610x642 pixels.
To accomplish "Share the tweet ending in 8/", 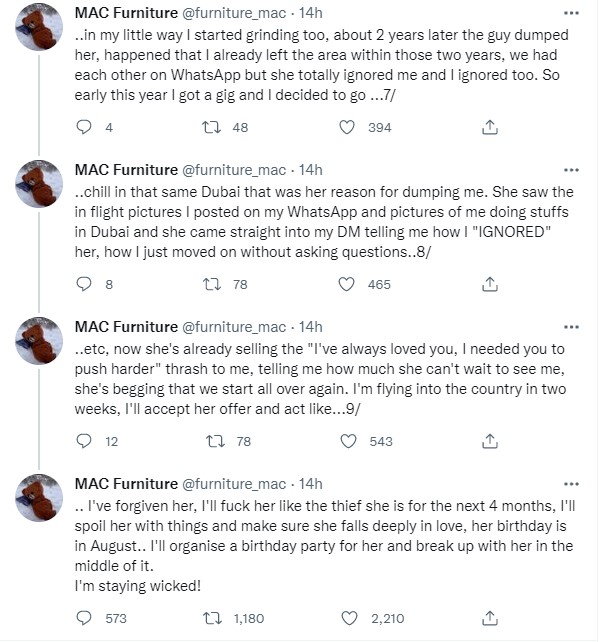I will (490, 284).
